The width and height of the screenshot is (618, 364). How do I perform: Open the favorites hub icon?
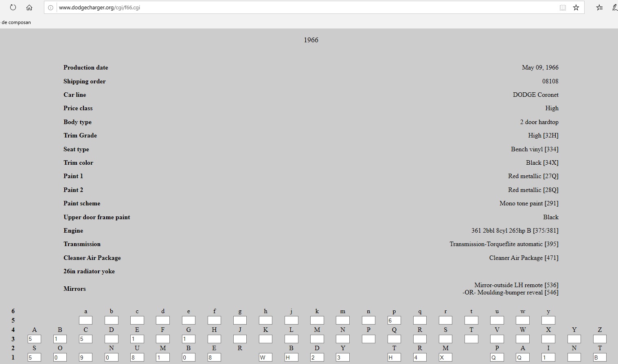click(599, 7)
